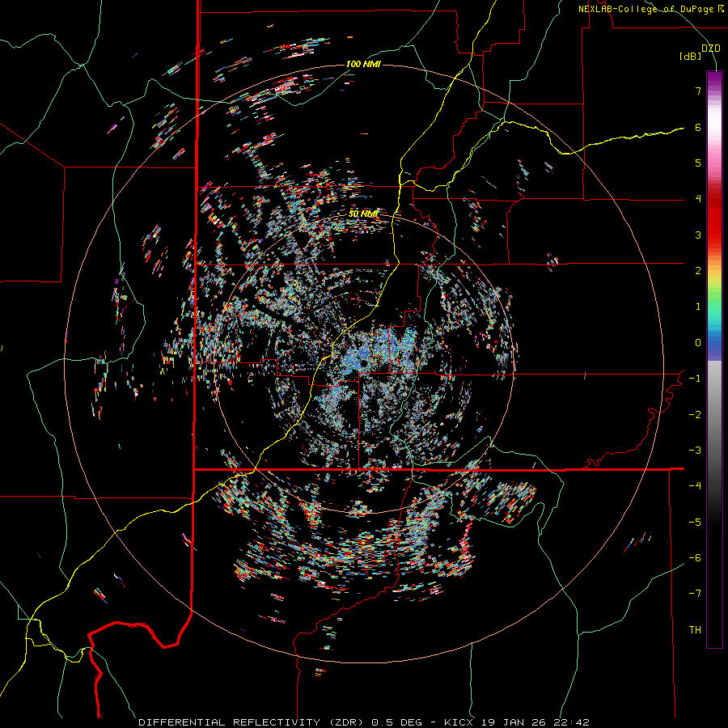Select the 6 dB tick label
Screen dimensions: 728x728
(698, 127)
